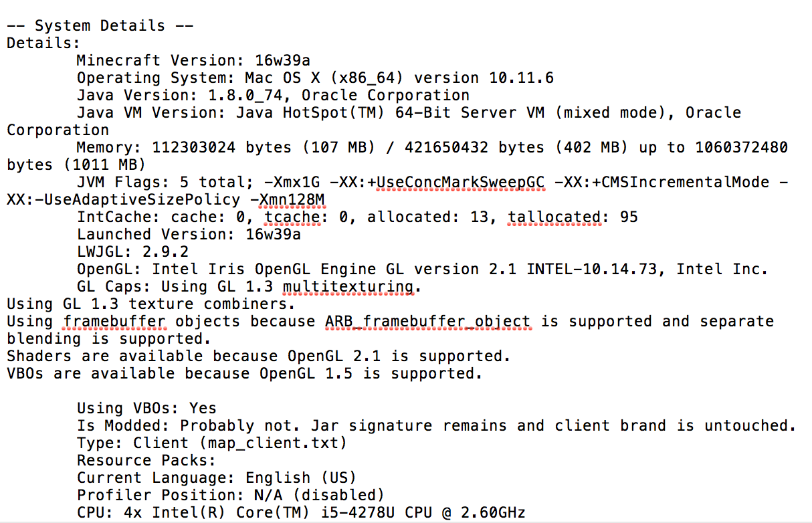Click the 'VBOs are available' line

tap(244, 374)
